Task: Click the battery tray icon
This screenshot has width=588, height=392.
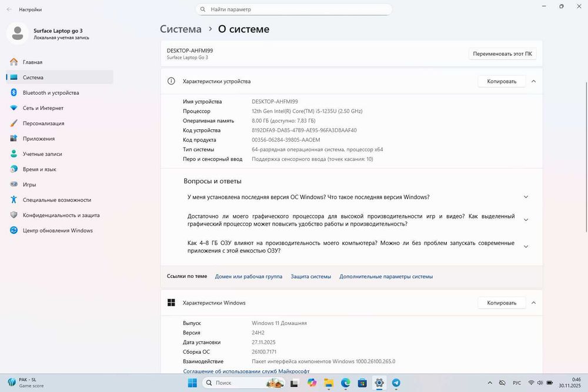Action: click(549, 383)
